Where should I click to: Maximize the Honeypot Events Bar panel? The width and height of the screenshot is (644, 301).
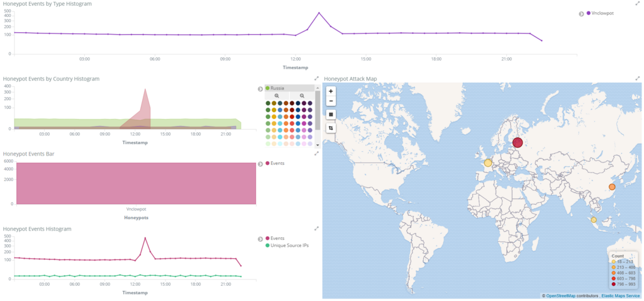(317, 154)
